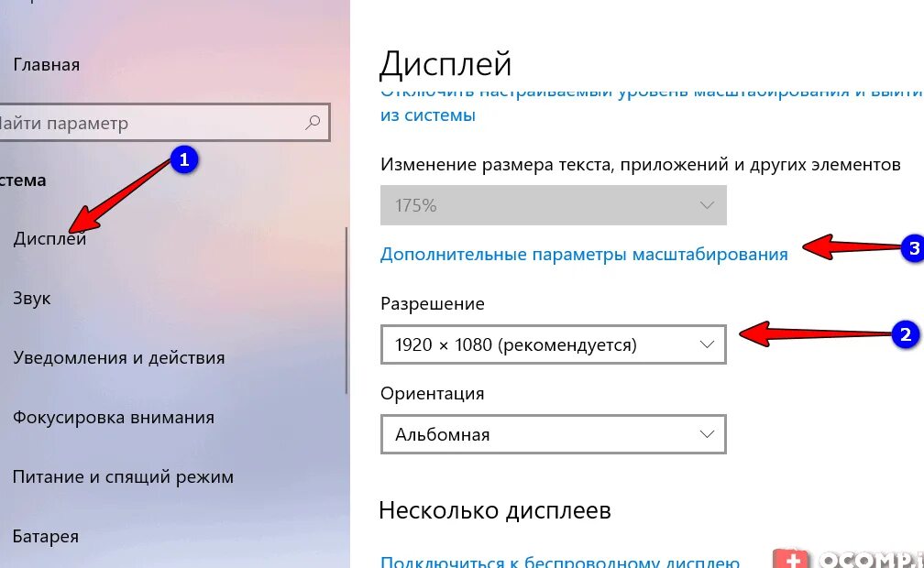Open the Главная settings home
The width and height of the screenshot is (924, 568).
pos(47,64)
